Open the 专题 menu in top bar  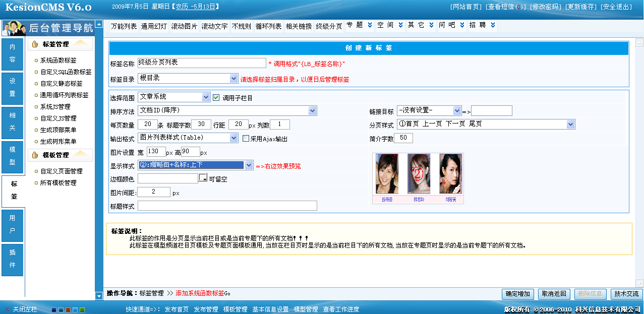pos(359,25)
